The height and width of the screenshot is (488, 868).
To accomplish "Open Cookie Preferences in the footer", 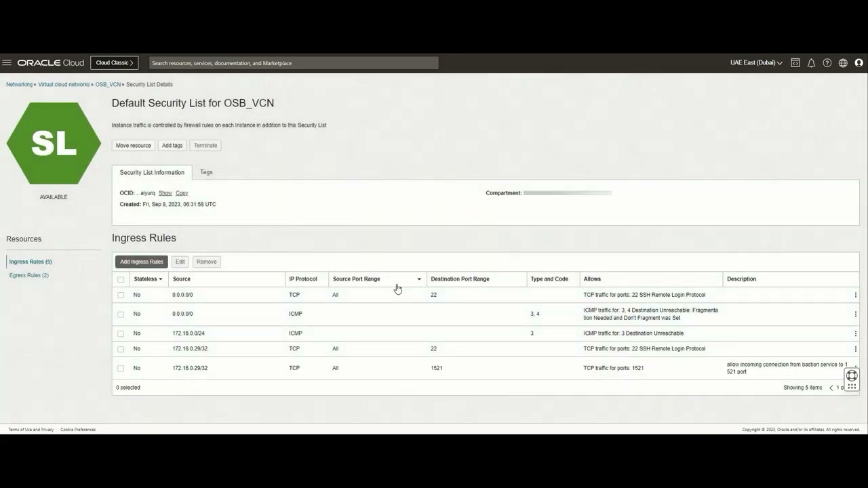I will tap(78, 430).
